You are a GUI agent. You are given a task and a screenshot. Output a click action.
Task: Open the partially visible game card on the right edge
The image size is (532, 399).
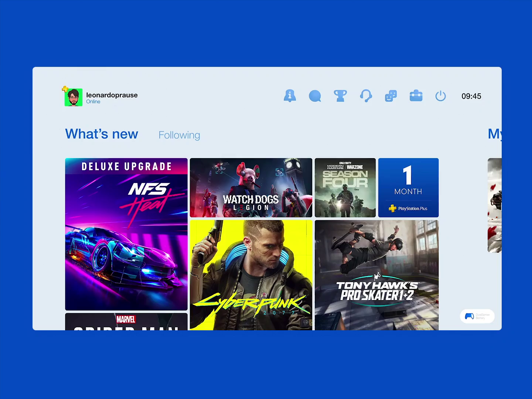[x=495, y=205]
